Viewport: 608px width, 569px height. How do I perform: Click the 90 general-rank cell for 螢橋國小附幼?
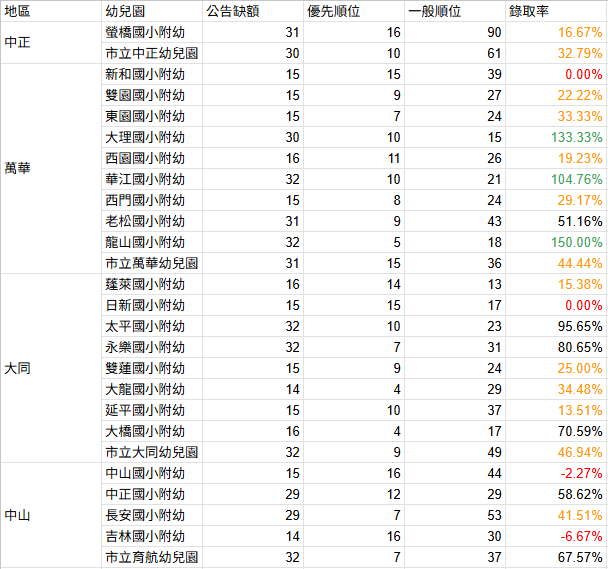coord(455,32)
